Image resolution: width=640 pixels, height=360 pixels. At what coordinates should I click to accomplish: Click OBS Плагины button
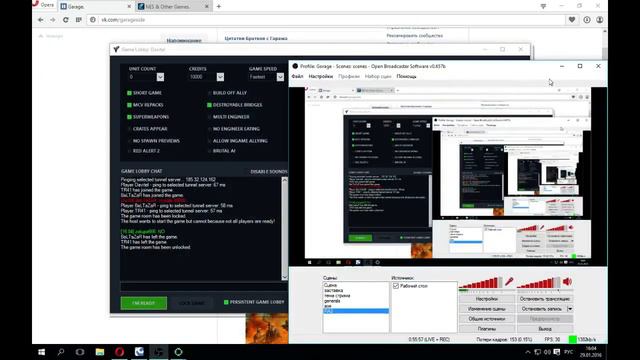tap(487, 329)
